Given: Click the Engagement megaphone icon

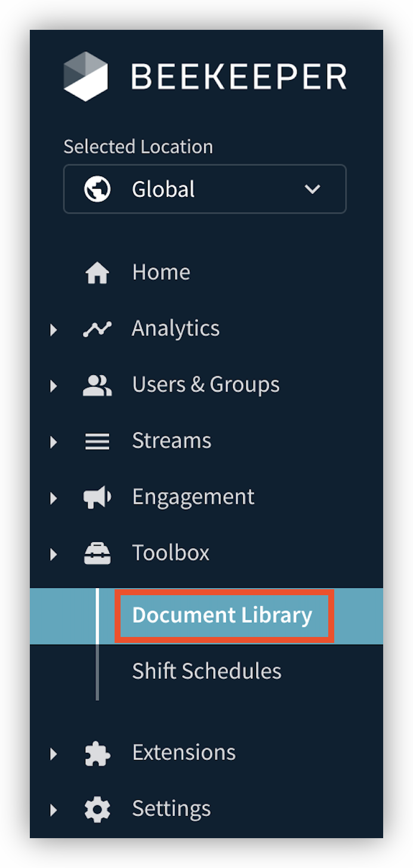Looking at the screenshot, I should click(97, 497).
